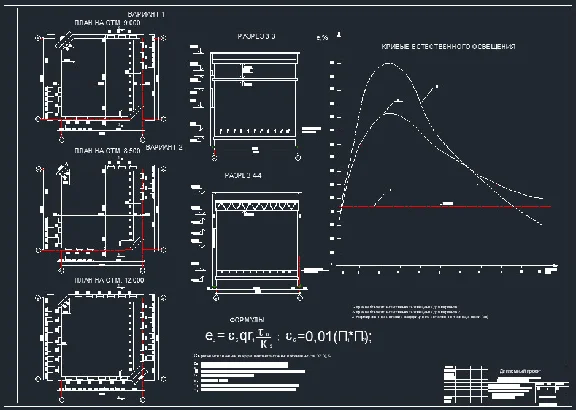Select the e = ε·q·r formula text
576x410 pixels.
pyautogui.click(x=239, y=337)
